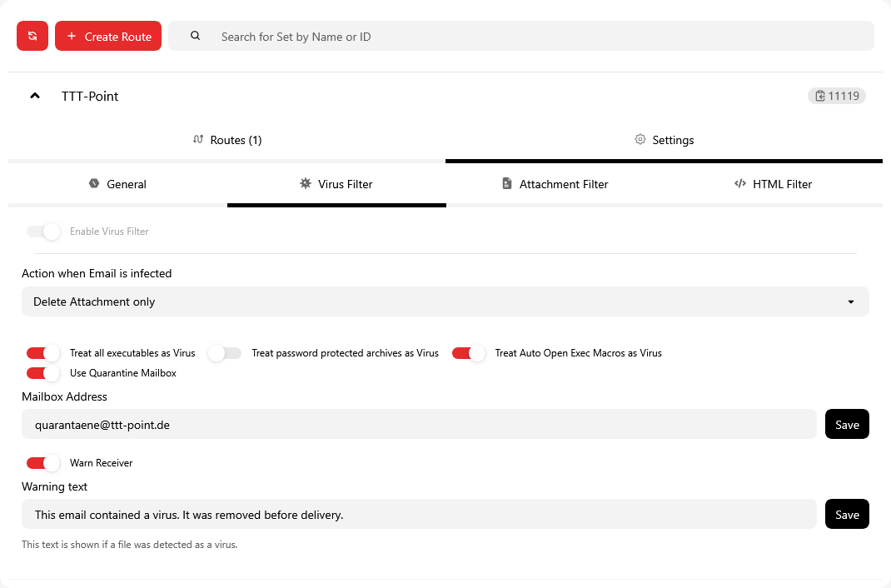The width and height of the screenshot is (891, 588).
Task: Click the clipboard ID badge 11119
Action: point(836,96)
